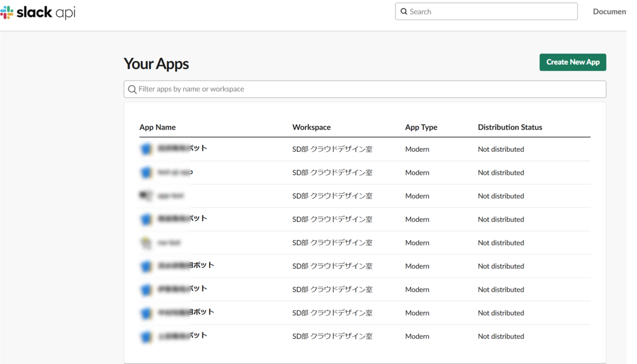Click the Create New App button
637x364 pixels.
tap(573, 62)
